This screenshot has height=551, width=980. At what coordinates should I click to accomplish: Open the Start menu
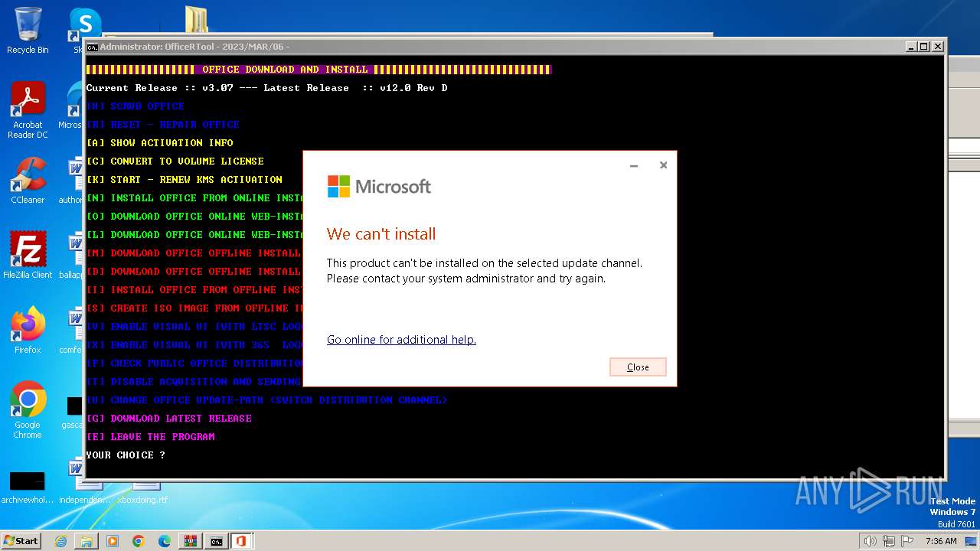coord(21,541)
